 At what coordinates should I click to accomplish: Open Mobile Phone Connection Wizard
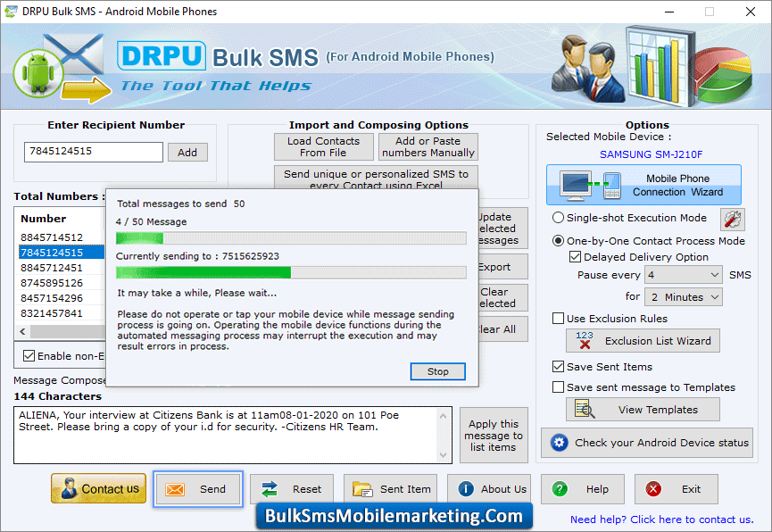[643, 185]
